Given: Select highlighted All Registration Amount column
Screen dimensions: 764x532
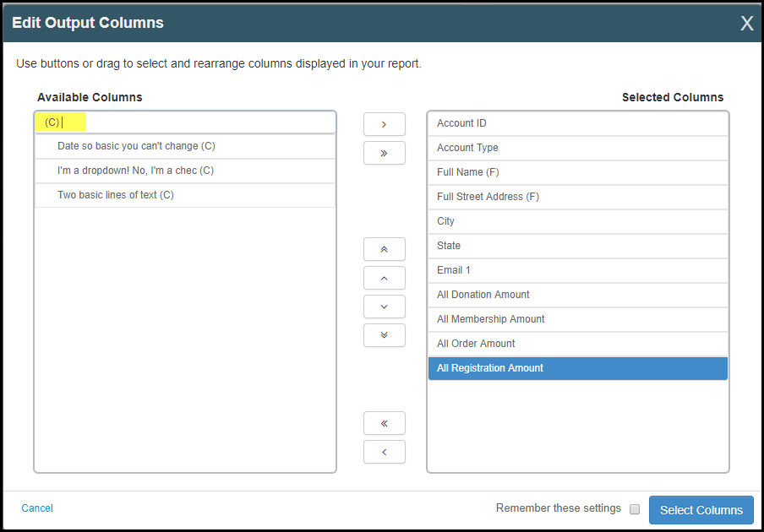Looking at the screenshot, I should point(578,368).
